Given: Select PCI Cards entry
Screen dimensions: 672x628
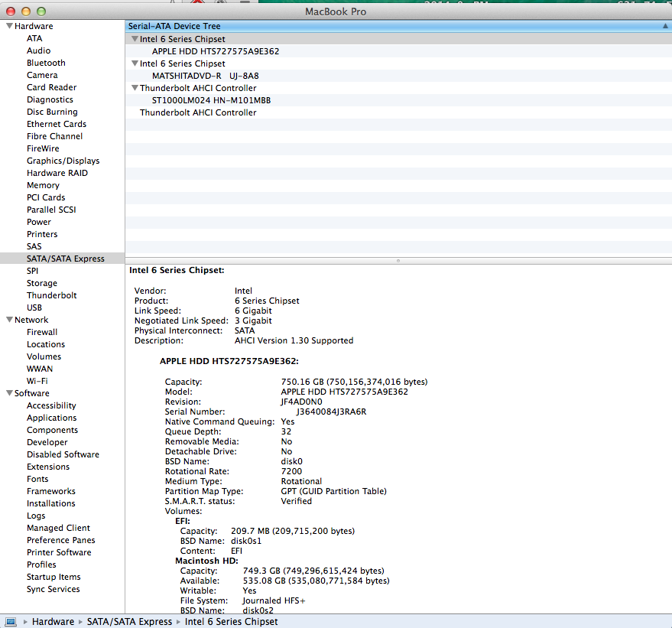Looking at the screenshot, I should point(46,197).
